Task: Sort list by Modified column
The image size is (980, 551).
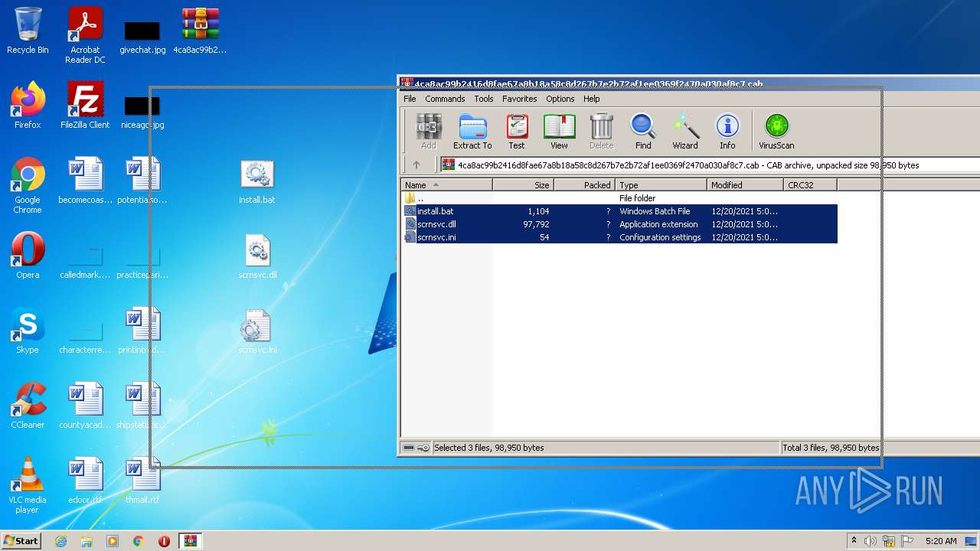Action: coord(745,185)
